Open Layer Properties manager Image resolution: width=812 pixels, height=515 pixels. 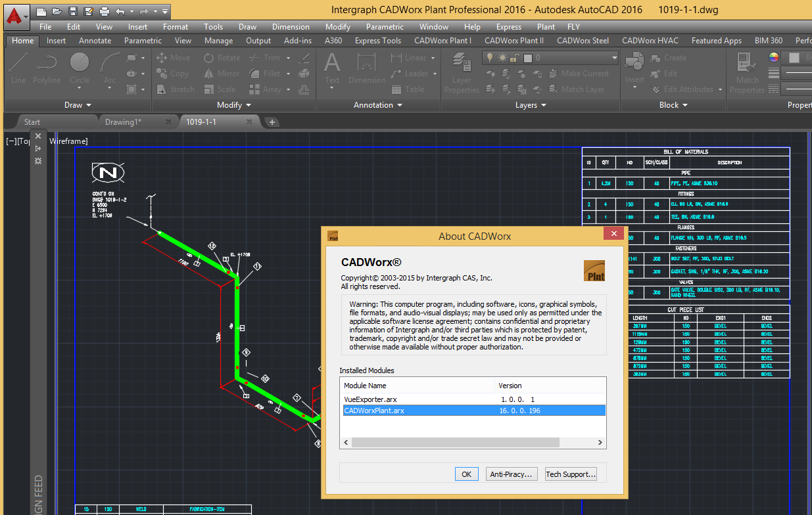(x=462, y=72)
